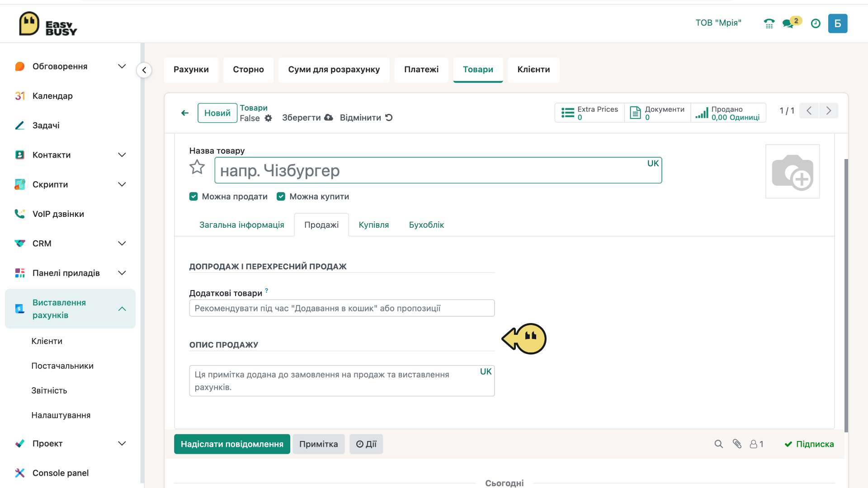Open Суми для розрахунку tab
This screenshot has width=868, height=488.
coord(334,70)
